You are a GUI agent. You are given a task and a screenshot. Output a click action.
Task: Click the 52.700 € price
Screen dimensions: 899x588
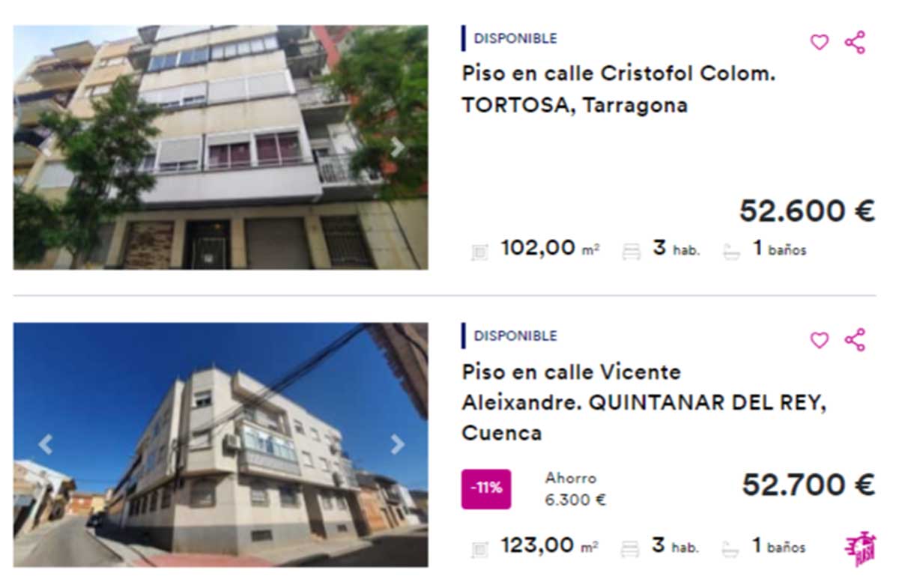point(808,485)
